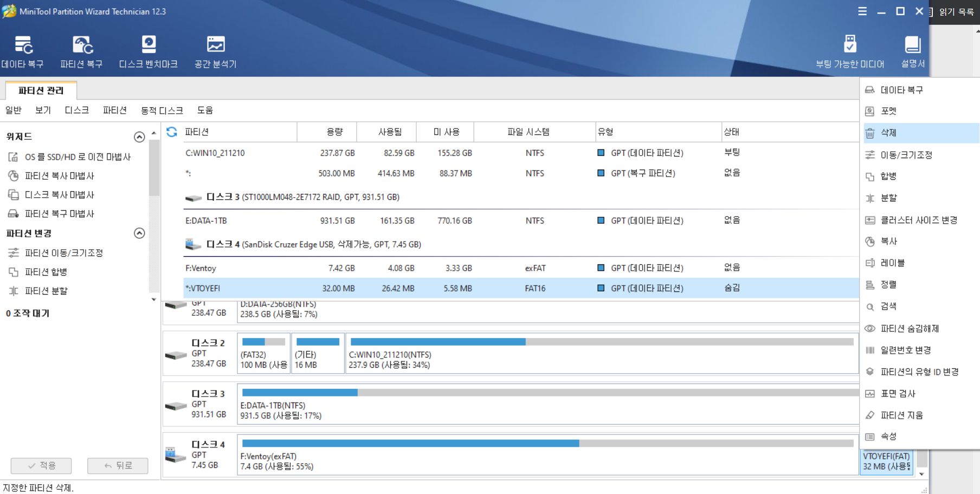Image resolution: width=980 pixels, height=494 pixels.
Task: Select 이동/크기조정 in the context menu
Action: [921, 155]
